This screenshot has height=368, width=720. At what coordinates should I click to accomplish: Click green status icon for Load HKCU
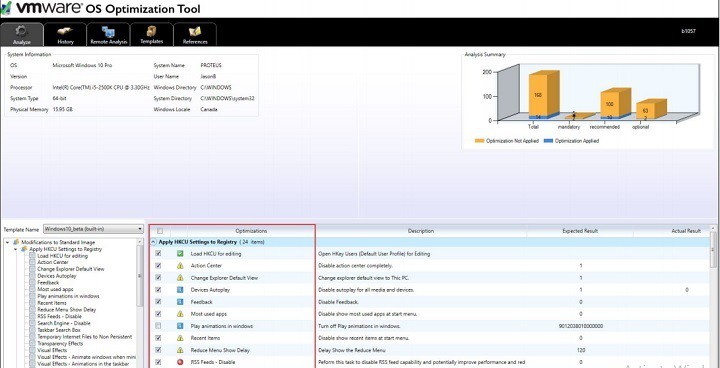point(180,254)
